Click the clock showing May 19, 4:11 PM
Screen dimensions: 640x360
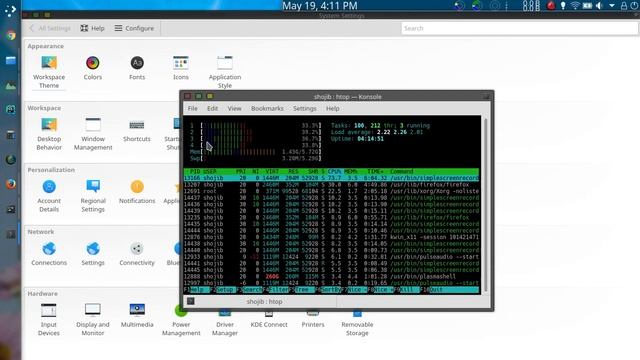click(320, 6)
